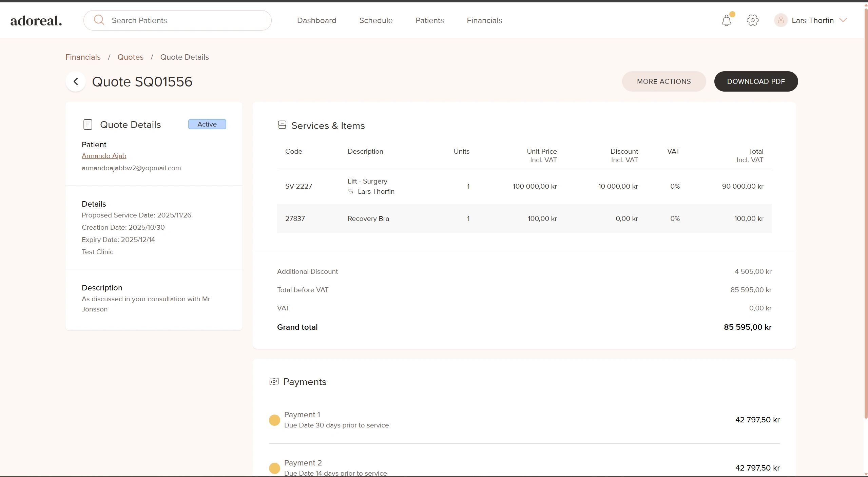Click the Payments cash icon

[x=274, y=382]
